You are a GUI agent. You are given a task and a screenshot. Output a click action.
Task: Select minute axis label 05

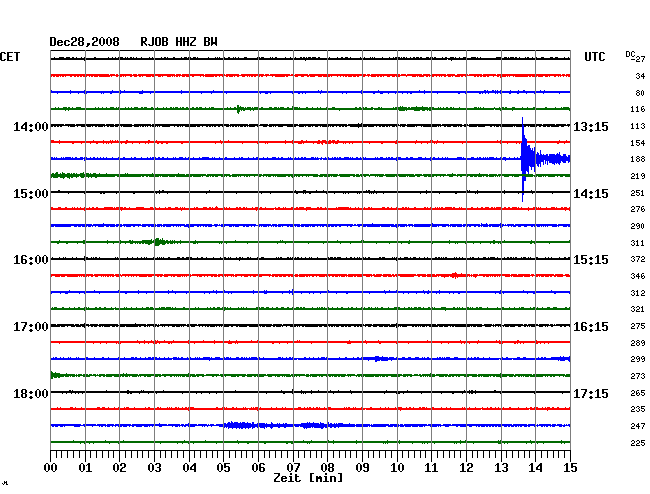pyautogui.click(x=223, y=467)
